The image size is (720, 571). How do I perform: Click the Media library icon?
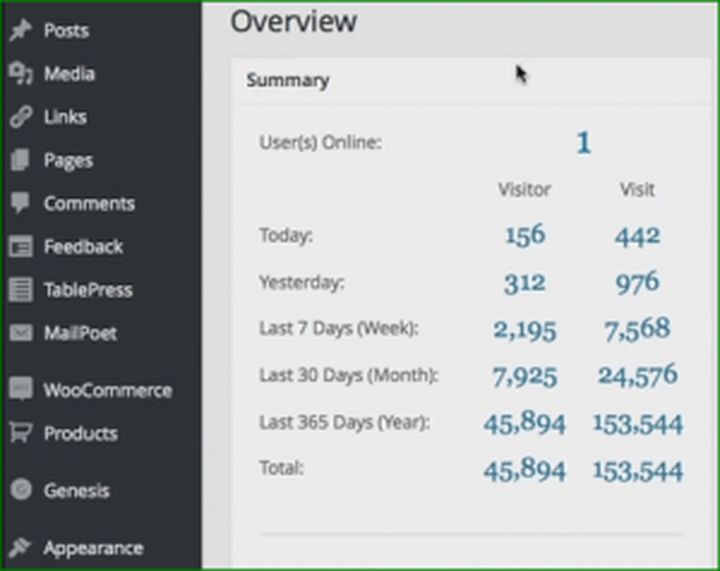tap(20, 74)
